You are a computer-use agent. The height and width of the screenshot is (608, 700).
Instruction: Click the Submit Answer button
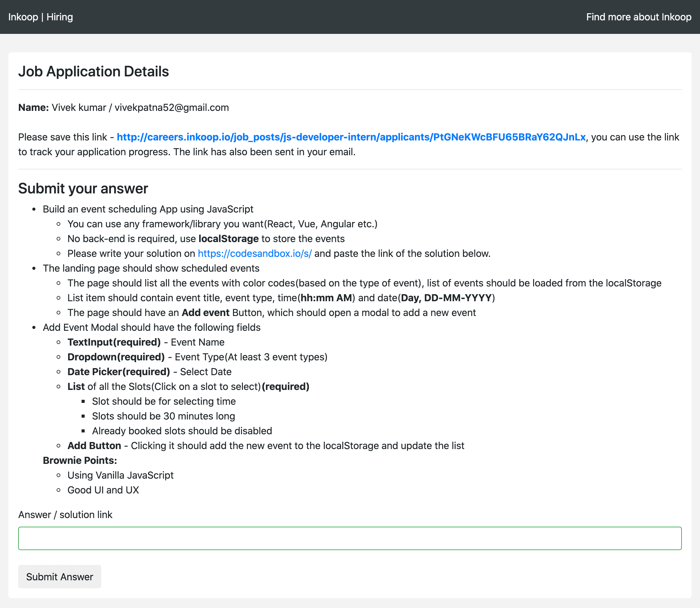pos(60,577)
